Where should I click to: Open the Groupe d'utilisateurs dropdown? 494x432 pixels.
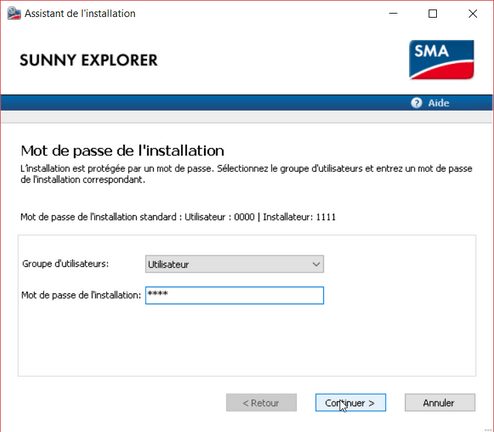(x=234, y=264)
